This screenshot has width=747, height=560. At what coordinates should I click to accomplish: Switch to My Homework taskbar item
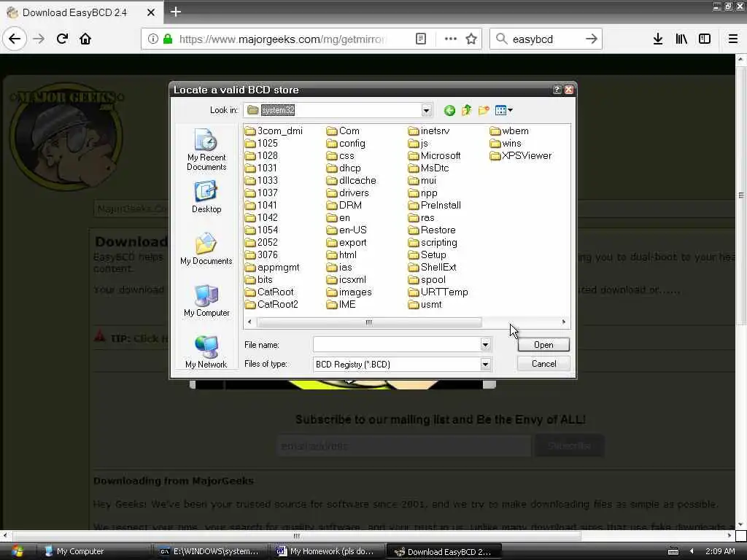(x=328, y=551)
